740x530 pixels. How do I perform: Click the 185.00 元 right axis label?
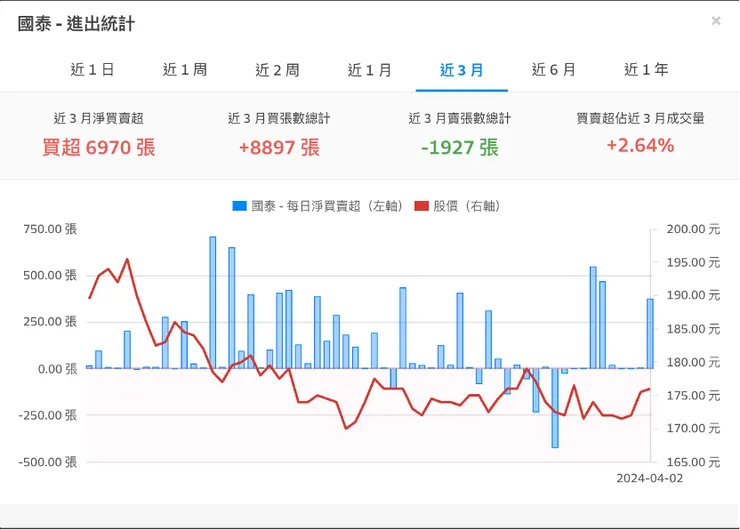pos(693,329)
